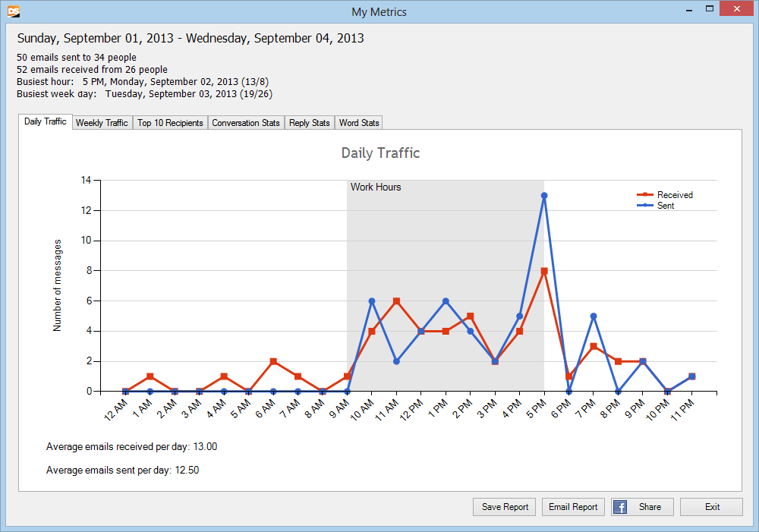759x532 pixels.
Task: Click the Email Report button
Action: [x=574, y=507]
